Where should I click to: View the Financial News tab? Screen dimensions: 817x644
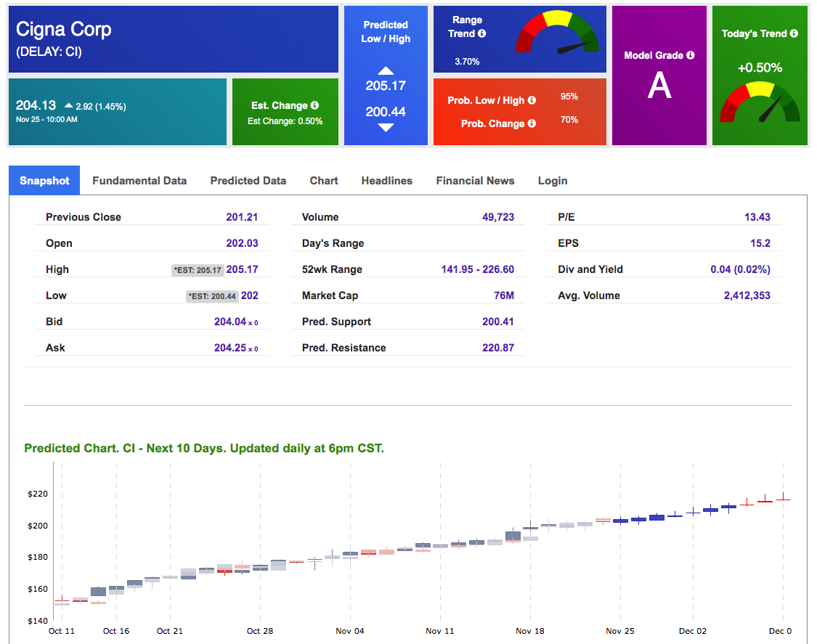click(475, 180)
